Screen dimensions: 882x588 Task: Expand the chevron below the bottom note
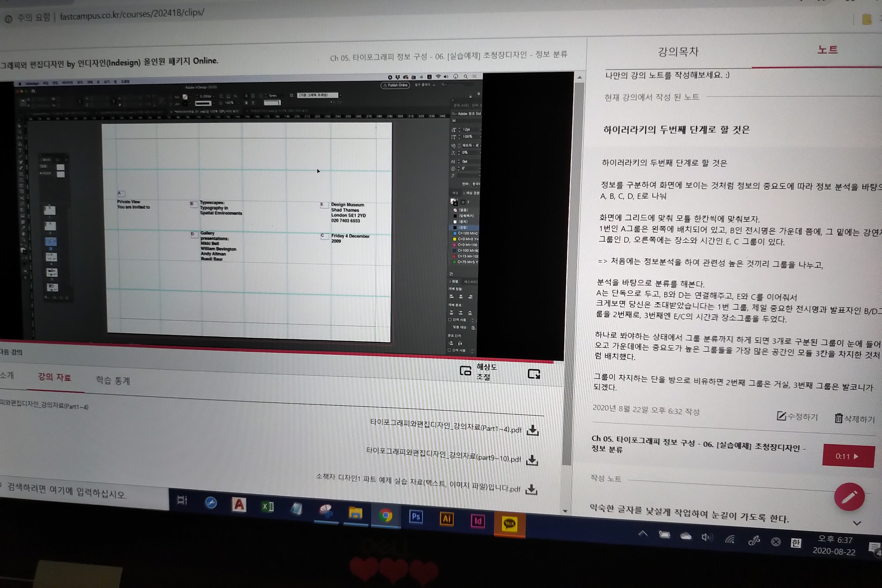pyautogui.click(x=857, y=523)
